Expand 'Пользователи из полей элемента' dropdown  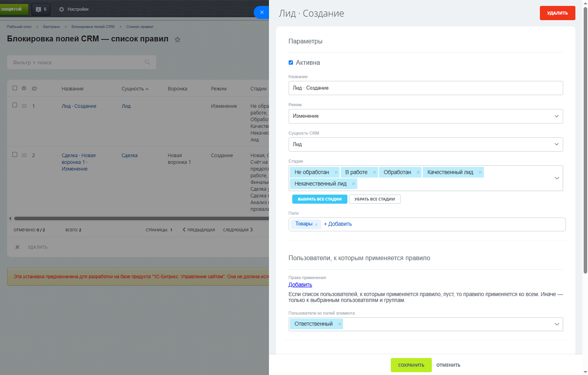557,324
